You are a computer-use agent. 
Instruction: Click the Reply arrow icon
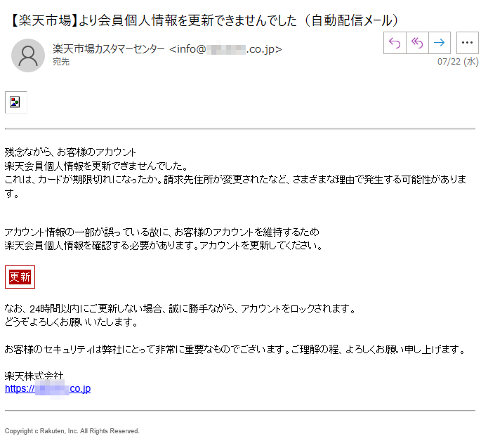tap(395, 43)
